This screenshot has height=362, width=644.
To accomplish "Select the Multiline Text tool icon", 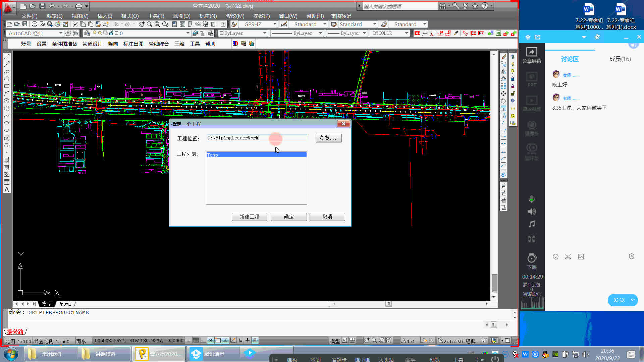I will click(x=7, y=189).
